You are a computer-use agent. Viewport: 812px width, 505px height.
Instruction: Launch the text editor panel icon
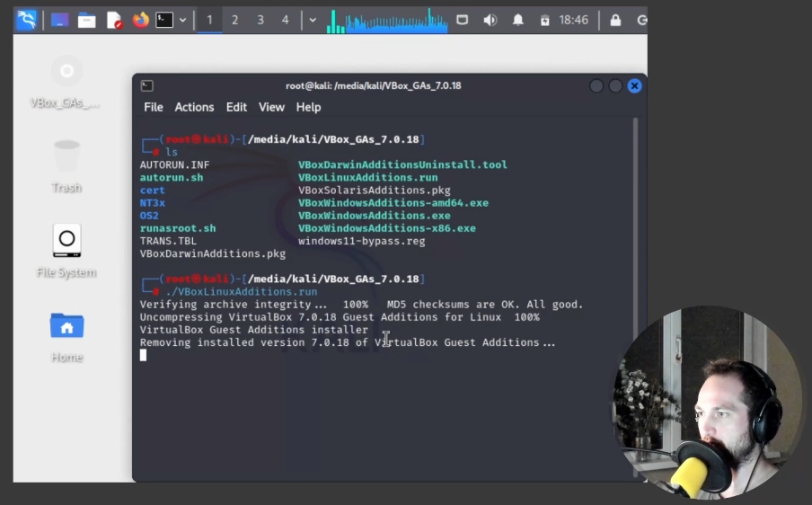114,20
